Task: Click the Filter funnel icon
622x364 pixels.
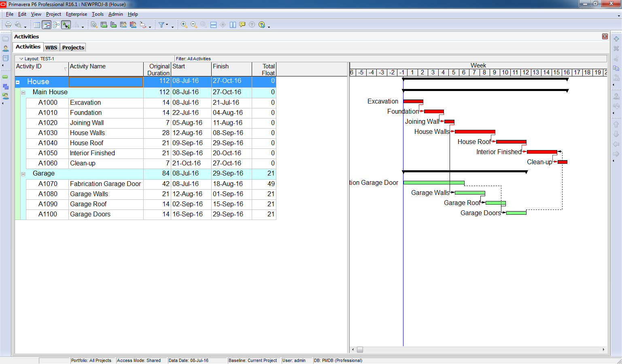Action: [x=161, y=25]
